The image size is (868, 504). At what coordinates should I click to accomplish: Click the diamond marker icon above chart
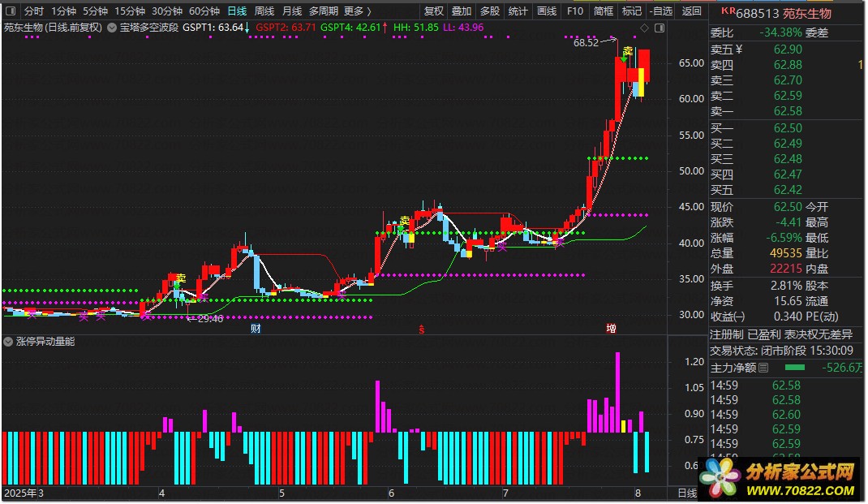pos(644,28)
